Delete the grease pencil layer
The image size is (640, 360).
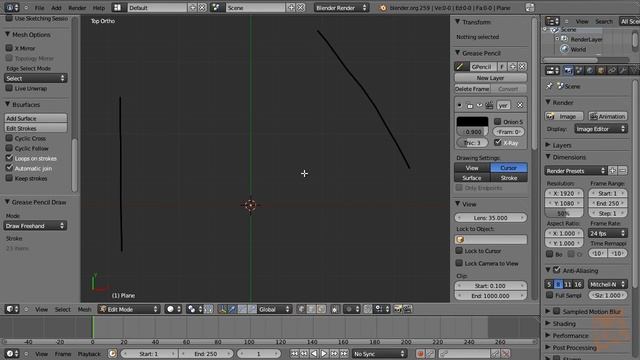(520, 105)
